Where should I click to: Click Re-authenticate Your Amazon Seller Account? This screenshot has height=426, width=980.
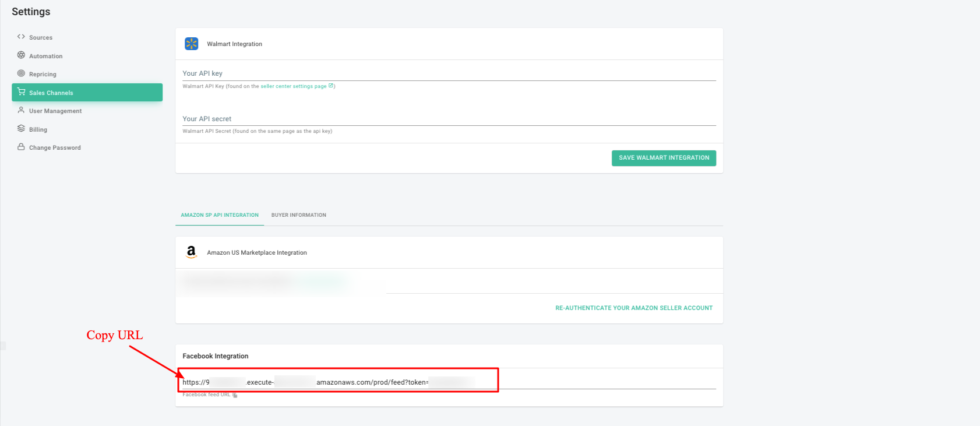click(633, 308)
